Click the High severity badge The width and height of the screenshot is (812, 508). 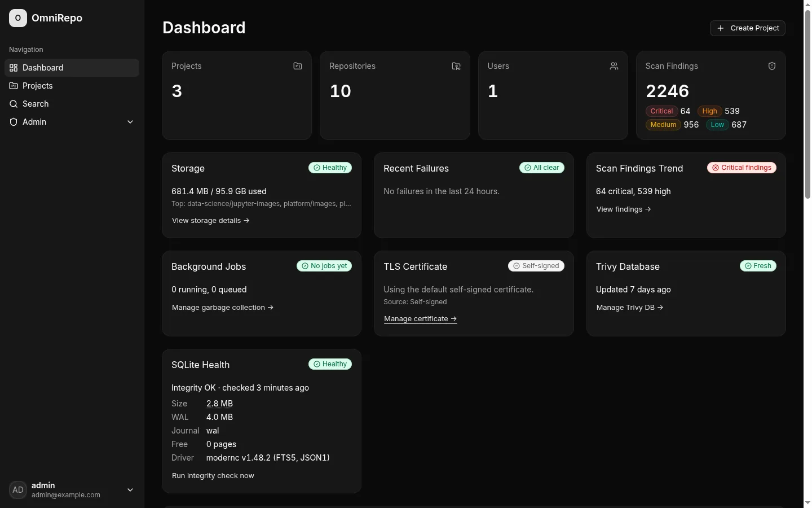709,111
